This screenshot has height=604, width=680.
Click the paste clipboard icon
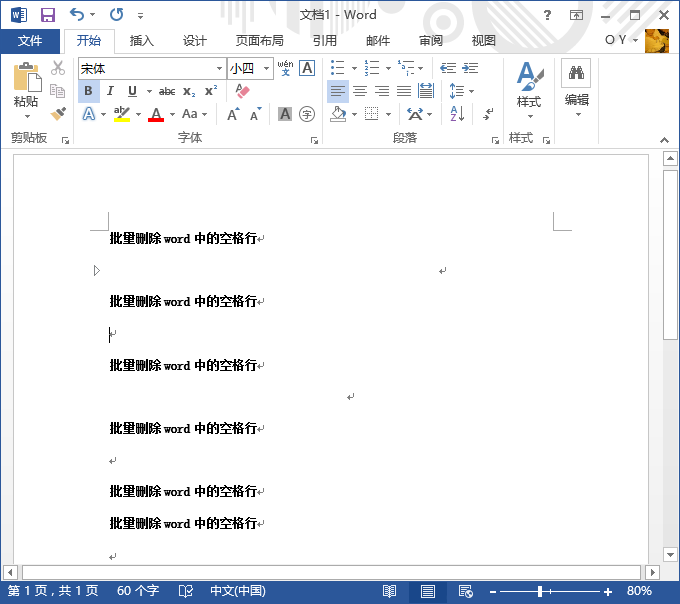[x=27, y=77]
